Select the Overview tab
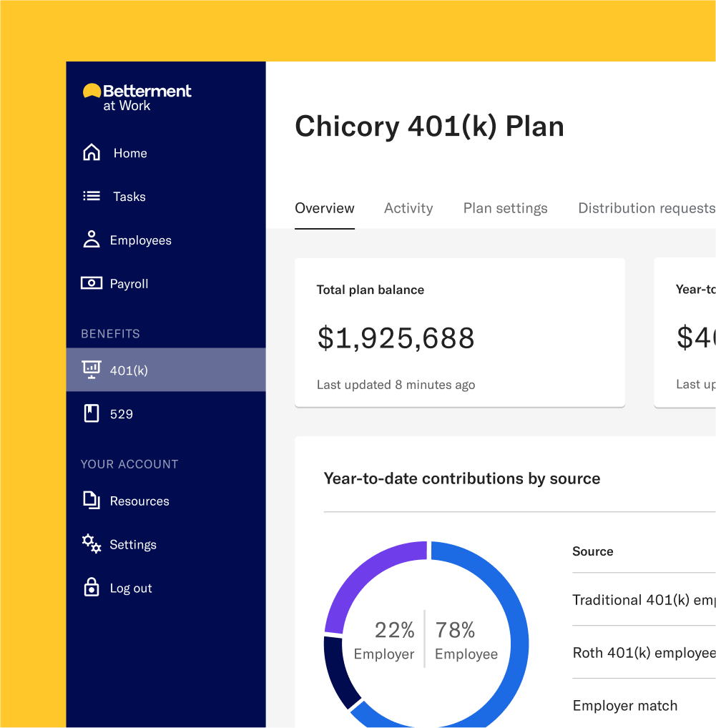Image resolution: width=716 pixels, height=728 pixels. (x=324, y=208)
